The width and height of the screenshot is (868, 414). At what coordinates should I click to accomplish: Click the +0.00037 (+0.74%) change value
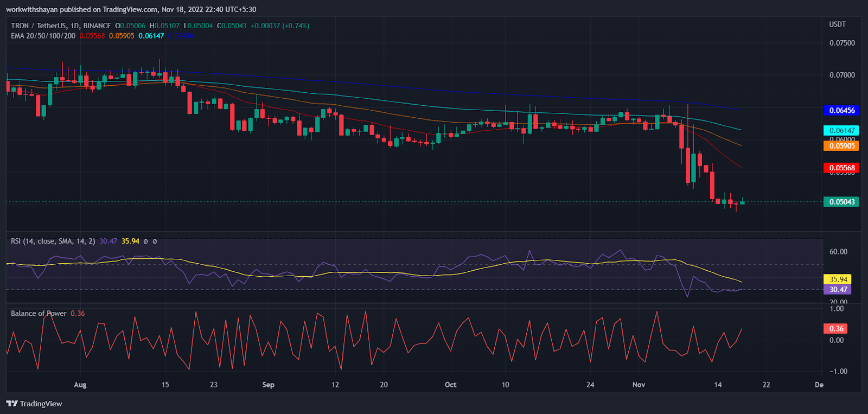click(280, 26)
